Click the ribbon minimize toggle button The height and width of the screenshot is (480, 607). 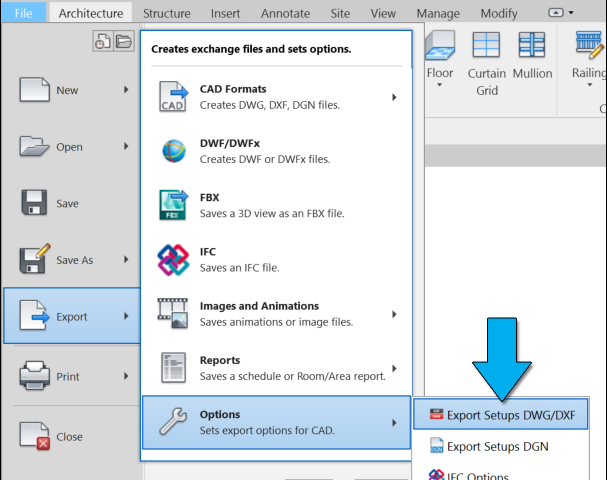coord(556,13)
